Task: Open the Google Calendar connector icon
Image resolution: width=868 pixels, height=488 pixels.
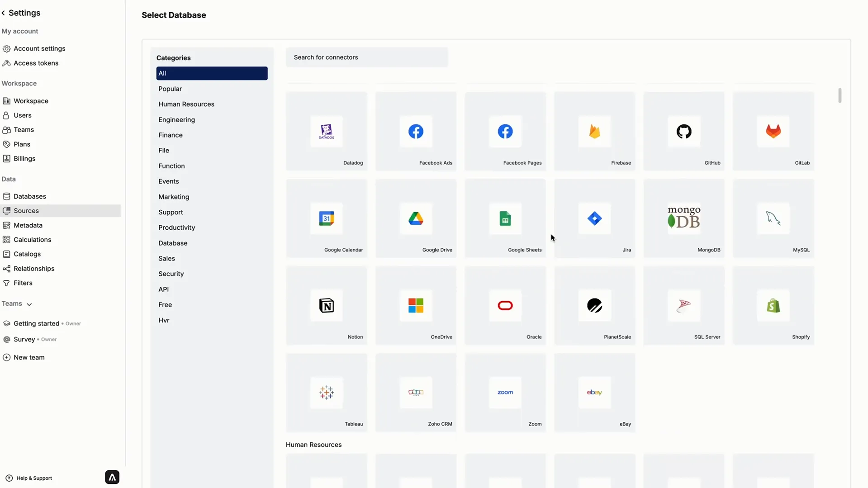Action: pos(326,218)
